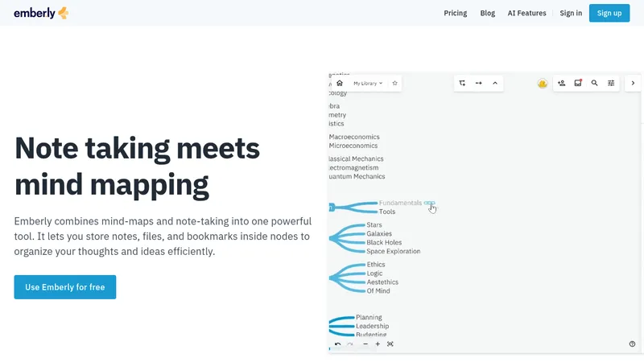Select the Stars node
Viewport: 644px width, 362px height.
[x=374, y=225]
